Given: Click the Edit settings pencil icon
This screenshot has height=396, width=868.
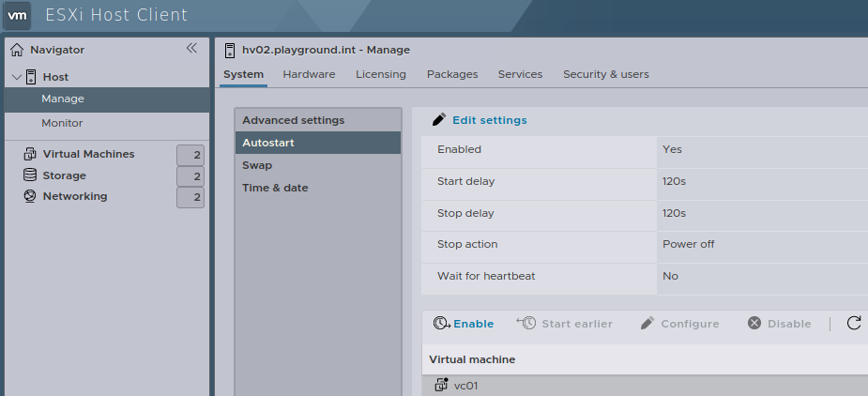Looking at the screenshot, I should pos(439,119).
